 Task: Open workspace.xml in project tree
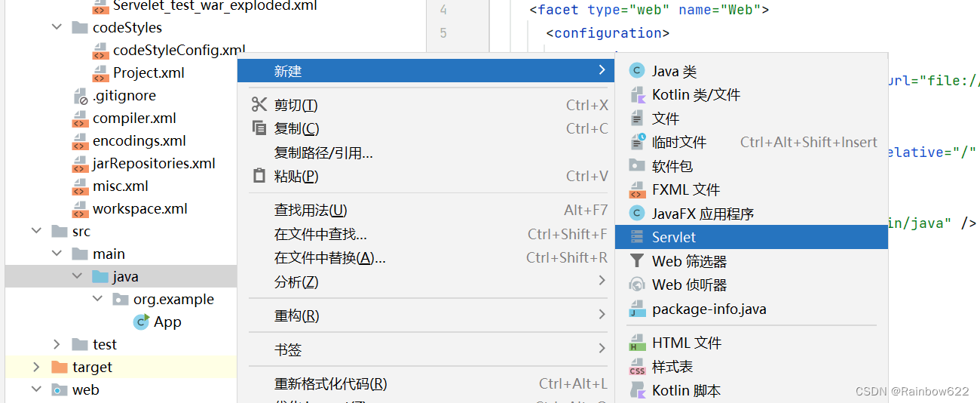[139, 208]
